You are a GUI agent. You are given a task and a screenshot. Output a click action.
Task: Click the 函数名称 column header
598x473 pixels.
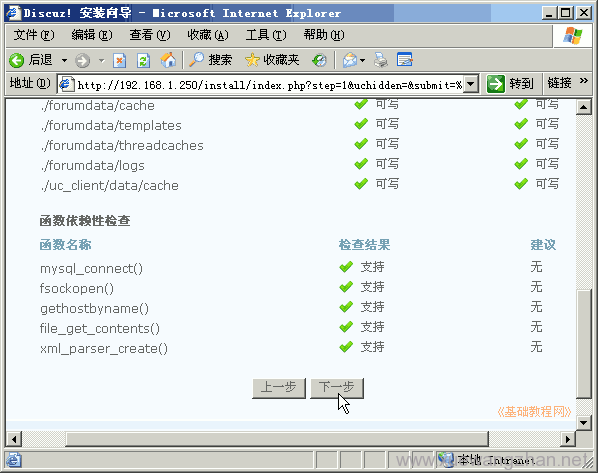point(65,245)
